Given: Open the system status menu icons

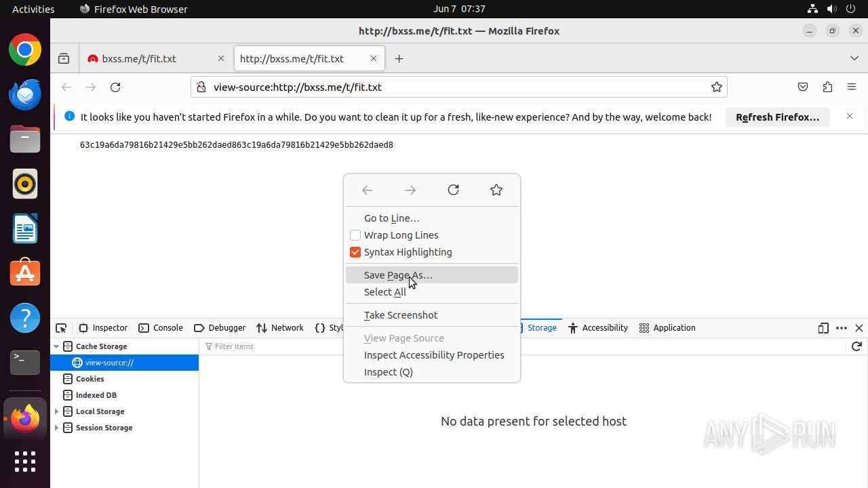Looking at the screenshot, I should click(831, 9).
